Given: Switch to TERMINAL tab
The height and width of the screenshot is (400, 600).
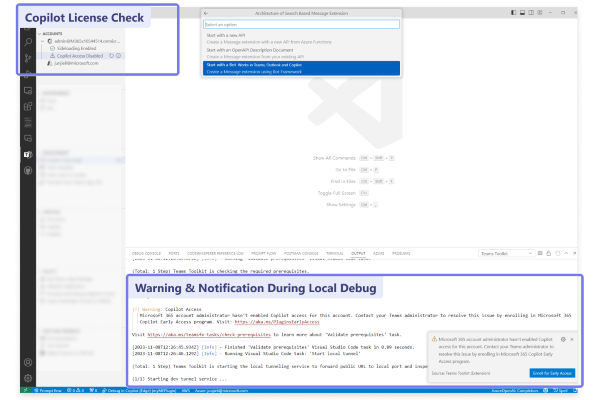Looking at the screenshot, I should (x=334, y=253).
